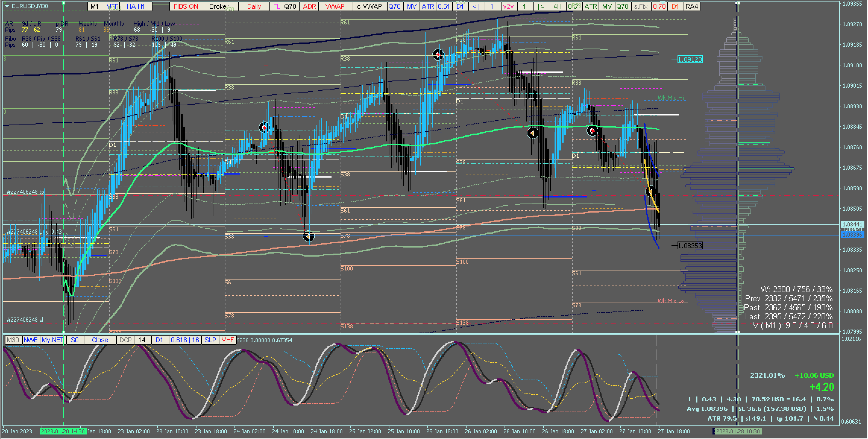Image resolution: width=868 pixels, height=439 pixels.
Task: Toggle the FIBS ON button
Action: pyautogui.click(x=185, y=6)
